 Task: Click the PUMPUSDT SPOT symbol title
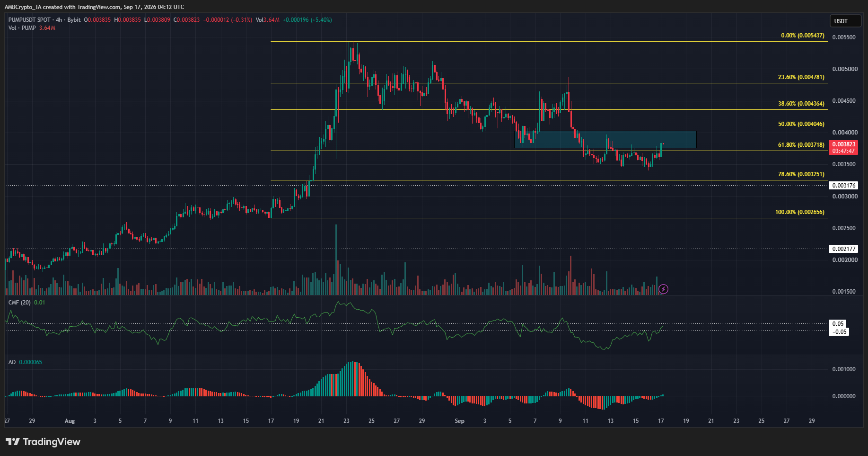pyautogui.click(x=29, y=20)
